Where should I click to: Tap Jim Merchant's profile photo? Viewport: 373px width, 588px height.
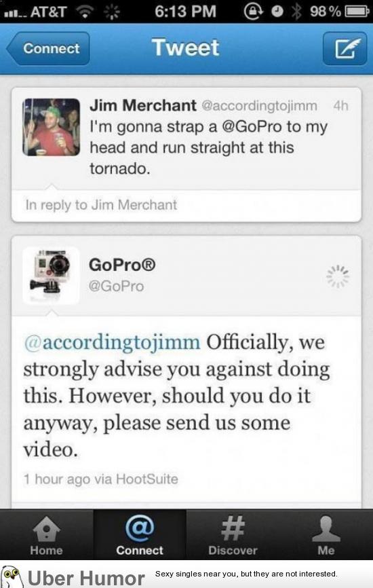click(52, 127)
